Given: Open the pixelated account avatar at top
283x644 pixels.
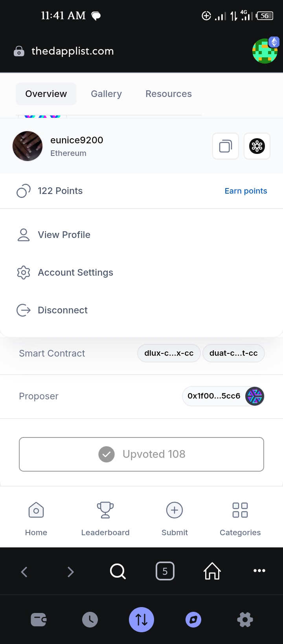Looking at the screenshot, I should tap(265, 51).
